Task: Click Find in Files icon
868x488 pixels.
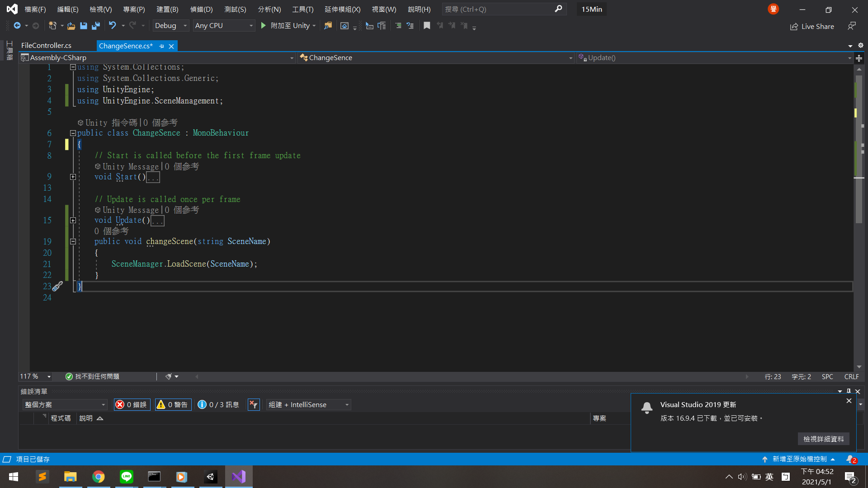Action: click(x=328, y=26)
